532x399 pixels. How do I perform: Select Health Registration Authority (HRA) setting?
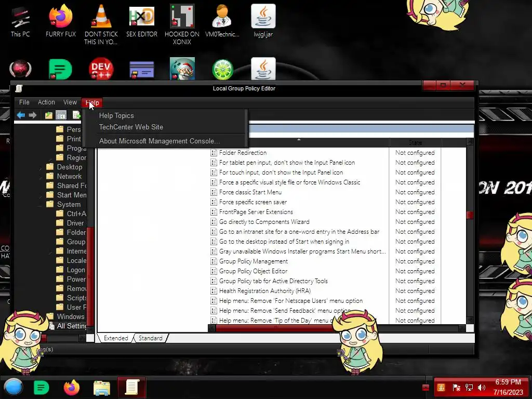(x=264, y=291)
